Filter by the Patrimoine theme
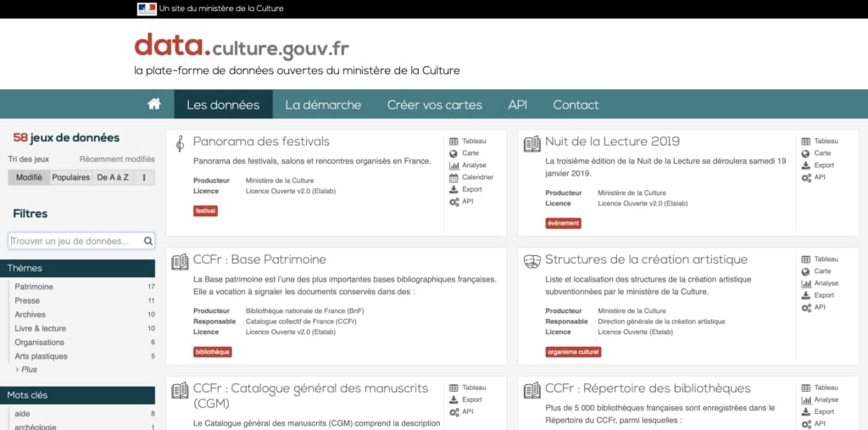The height and width of the screenshot is (430, 868). point(34,287)
